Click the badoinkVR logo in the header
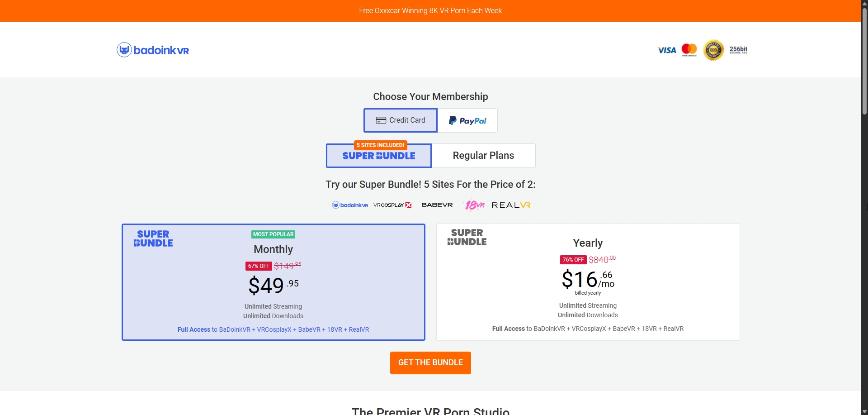 pos(153,50)
